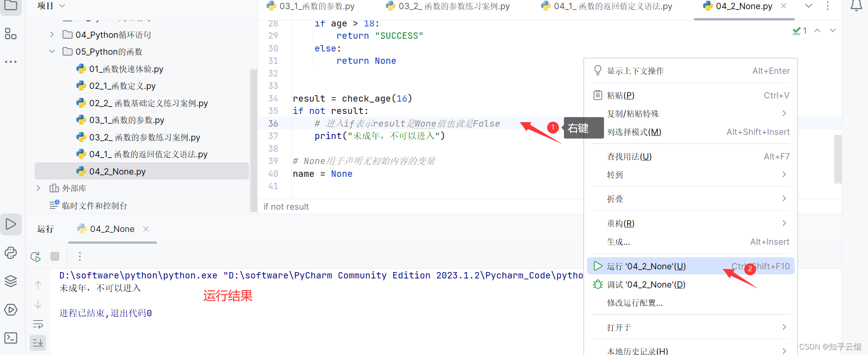Open the notifications bell icon
The width and height of the screenshot is (868, 355).
(856, 5)
